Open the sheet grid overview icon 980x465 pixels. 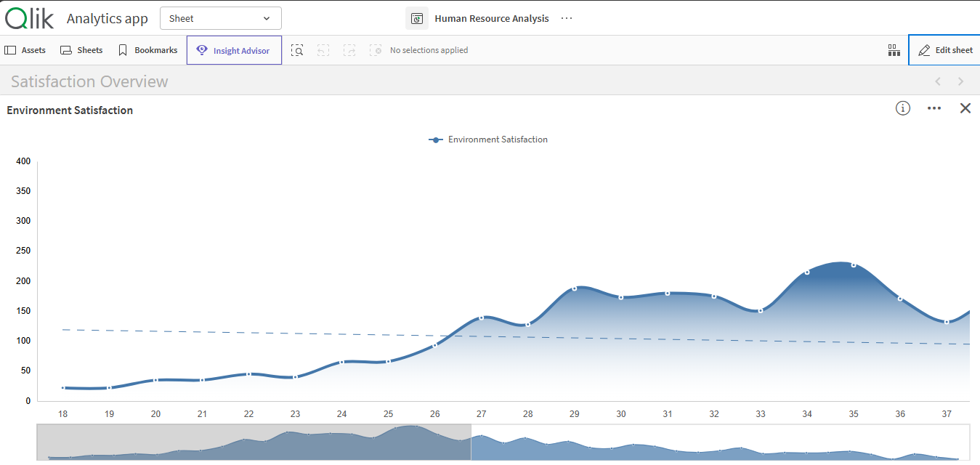pos(894,50)
